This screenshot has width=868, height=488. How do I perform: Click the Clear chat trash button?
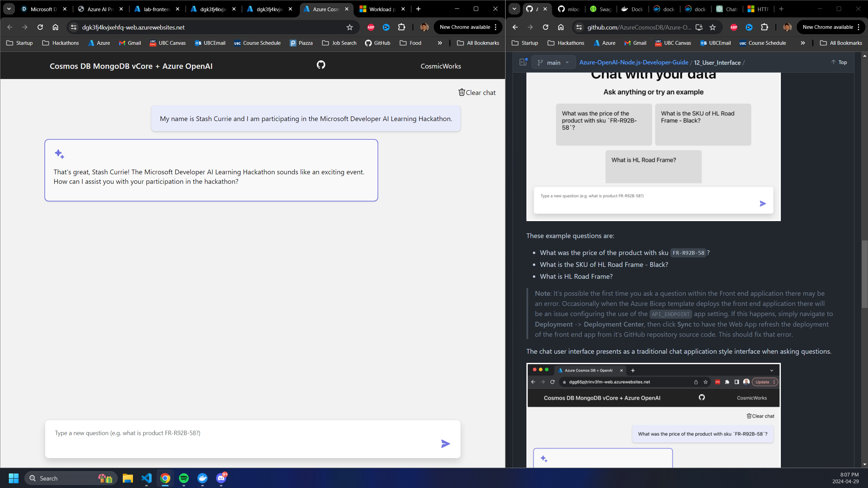(477, 93)
